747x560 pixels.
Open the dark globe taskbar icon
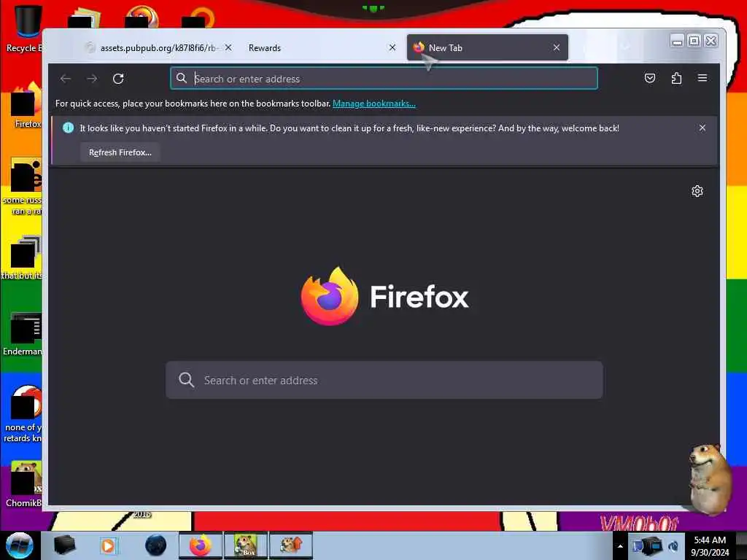(x=156, y=545)
